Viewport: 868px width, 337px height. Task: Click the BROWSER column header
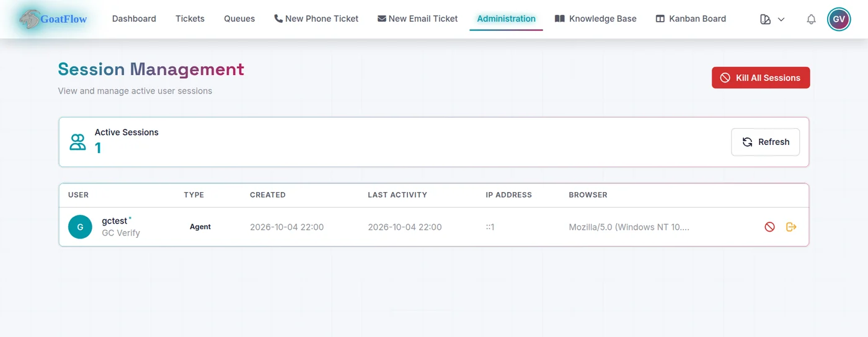tap(588, 195)
